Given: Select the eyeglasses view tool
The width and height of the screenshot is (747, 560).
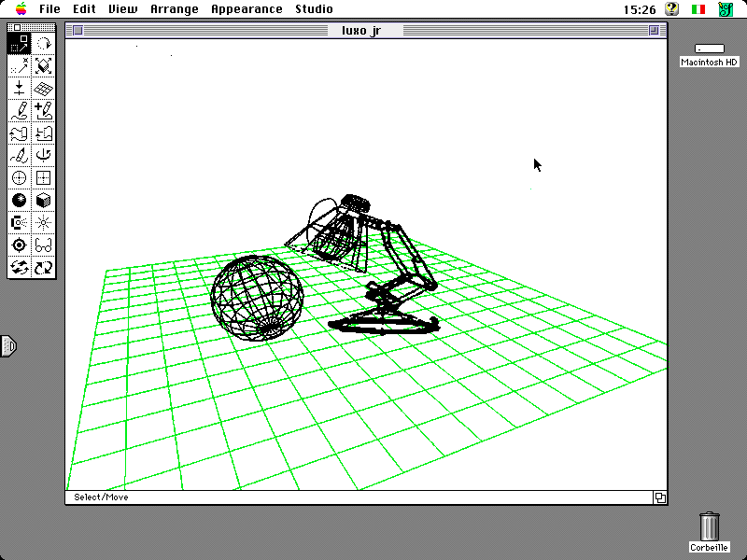Looking at the screenshot, I should click(43, 245).
